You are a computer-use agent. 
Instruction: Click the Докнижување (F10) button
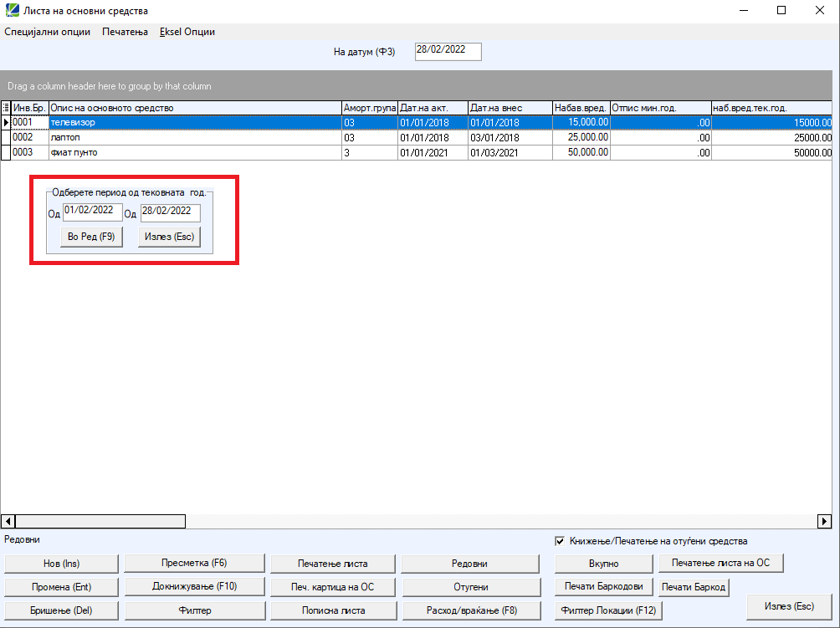(194, 586)
